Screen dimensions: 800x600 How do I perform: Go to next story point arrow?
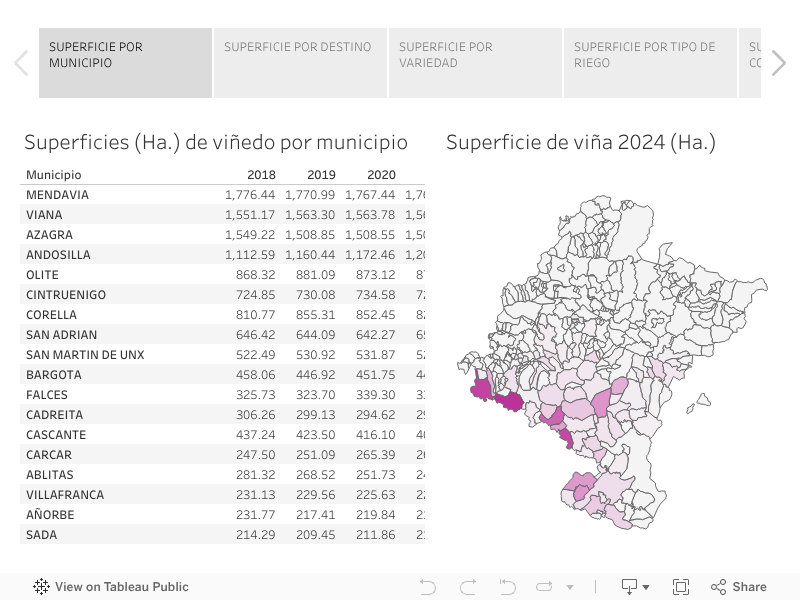pos(779,63)
